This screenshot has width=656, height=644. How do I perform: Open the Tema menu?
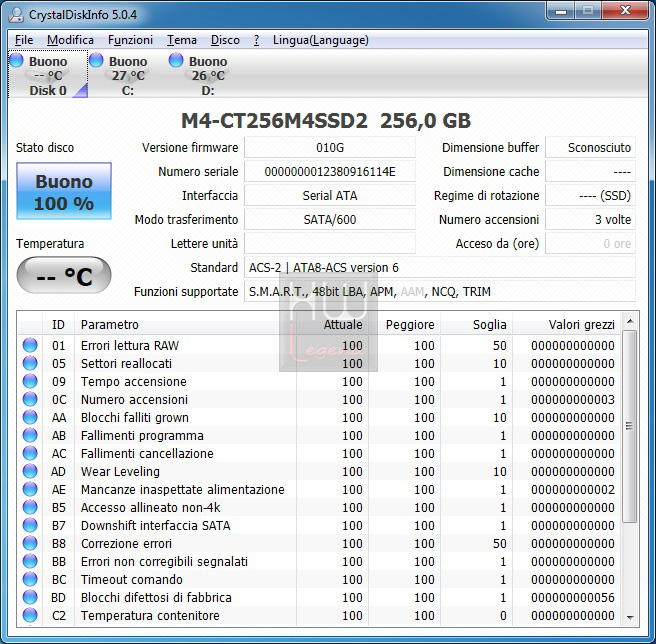click(x=182, y=40)
